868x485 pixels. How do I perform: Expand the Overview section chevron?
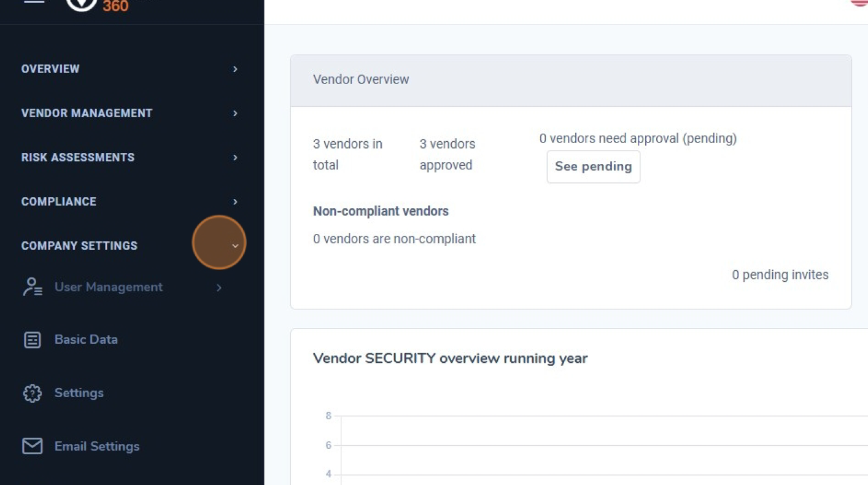pyautogui.click(x=235, y=69)
